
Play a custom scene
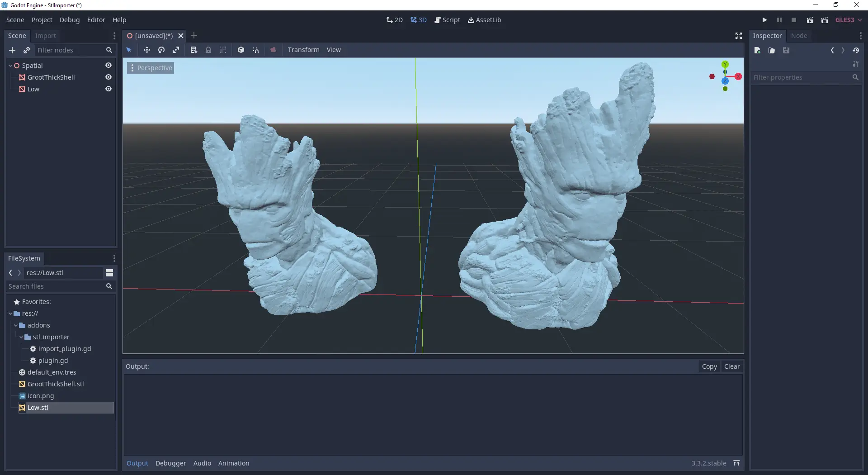[825, 20]
